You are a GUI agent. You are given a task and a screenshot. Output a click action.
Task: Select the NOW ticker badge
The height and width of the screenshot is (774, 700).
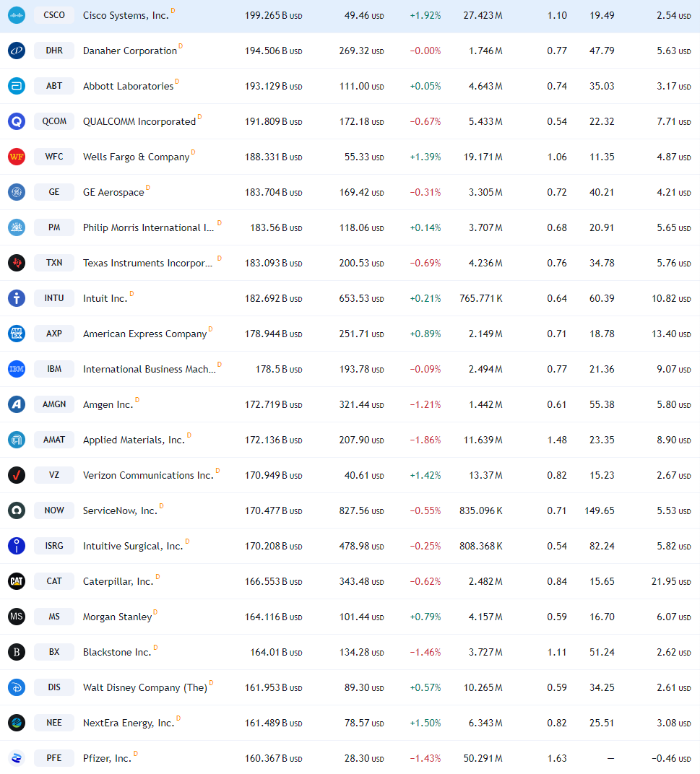click(54, 510)
